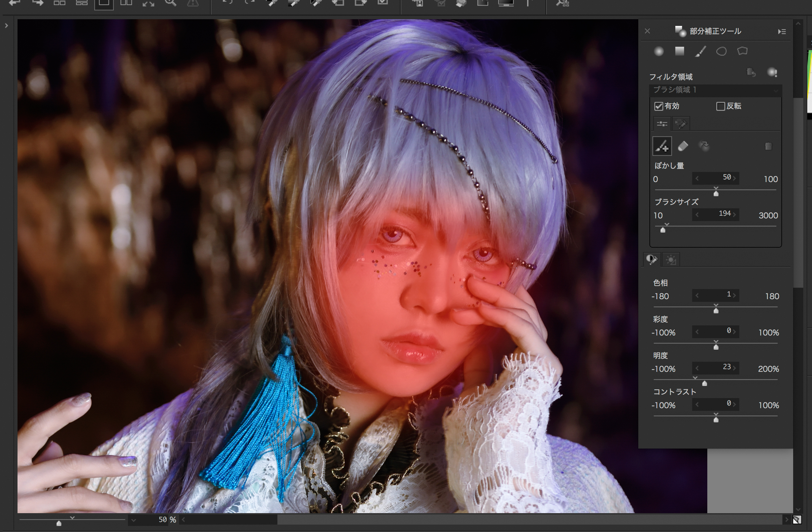The image size is (812, 532).
Task: Select the polygon area tool
Action: coord(742,51)
